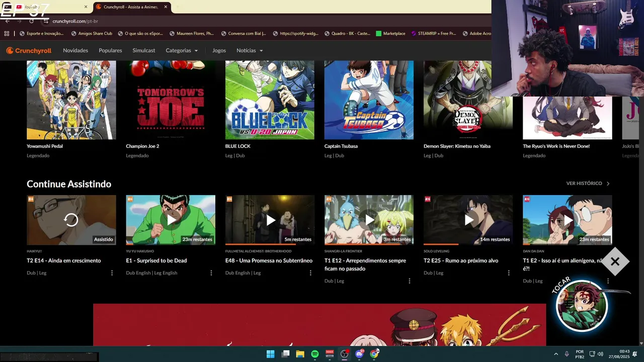Click the BLUE LOCK title text
Viewport: 644px width, 362px height.
(x=238, y=146)
